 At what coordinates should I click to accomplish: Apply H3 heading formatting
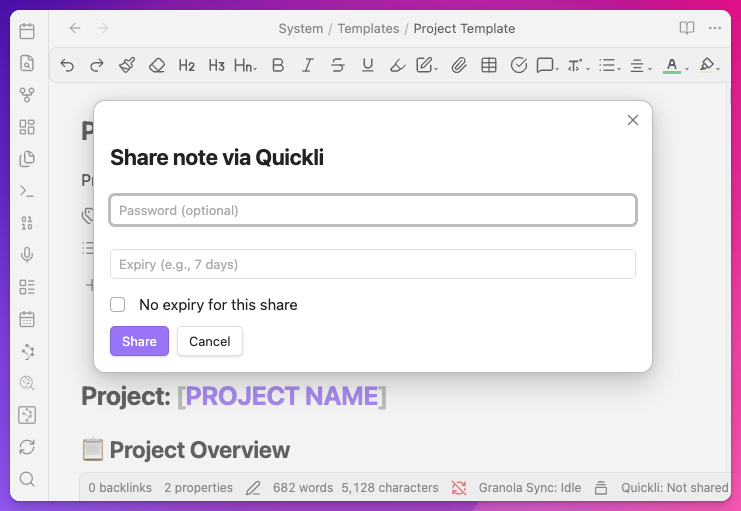(216, 65)
